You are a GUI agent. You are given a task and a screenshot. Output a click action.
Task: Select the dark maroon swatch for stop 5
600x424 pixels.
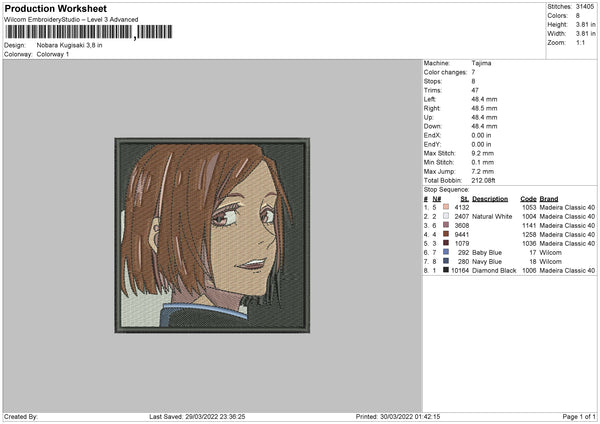click(446, 243)
